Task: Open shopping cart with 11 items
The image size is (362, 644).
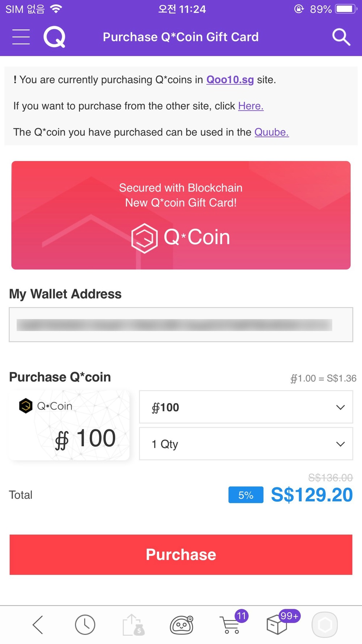Action: pyautogui.click(x=232, y=623)
